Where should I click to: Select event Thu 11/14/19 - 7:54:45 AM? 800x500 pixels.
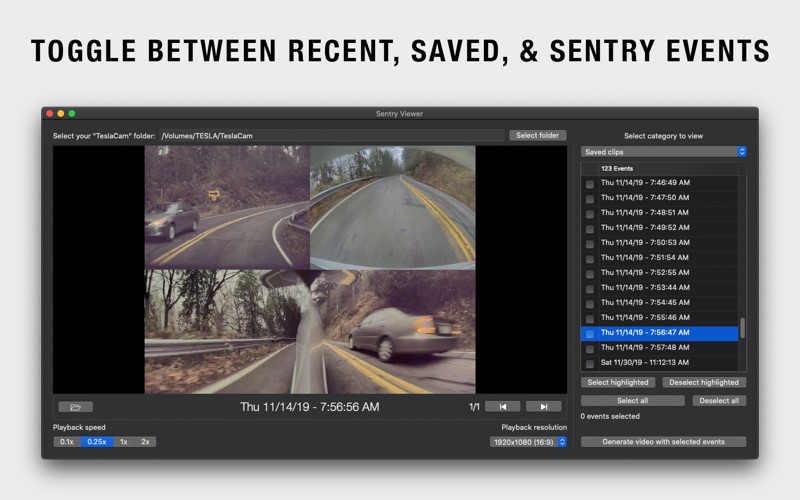coord(645,303)
